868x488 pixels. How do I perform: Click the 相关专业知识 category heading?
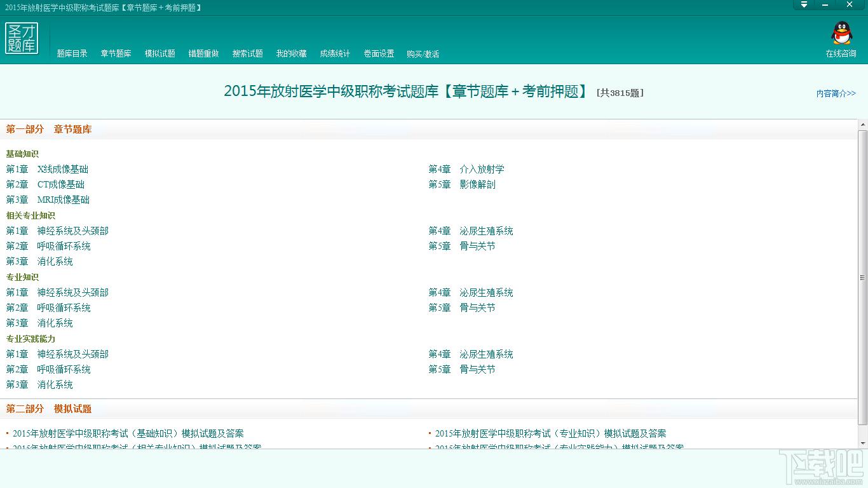31,215
